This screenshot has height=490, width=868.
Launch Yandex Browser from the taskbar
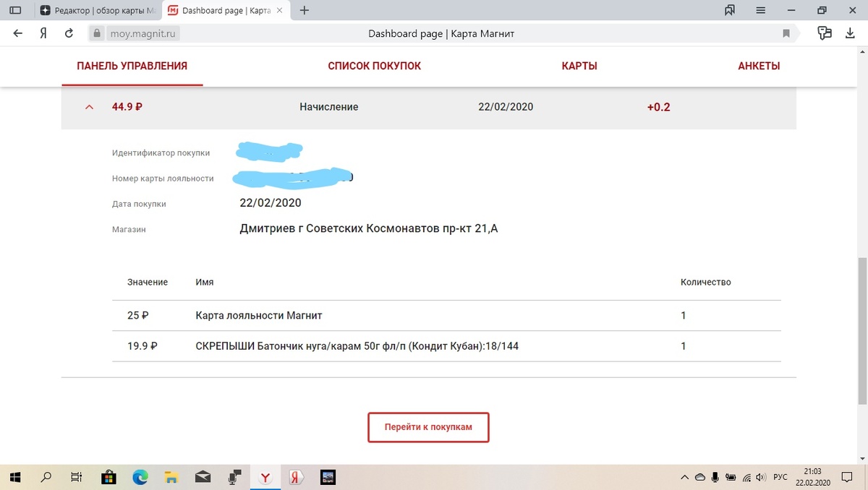(265, 477)
